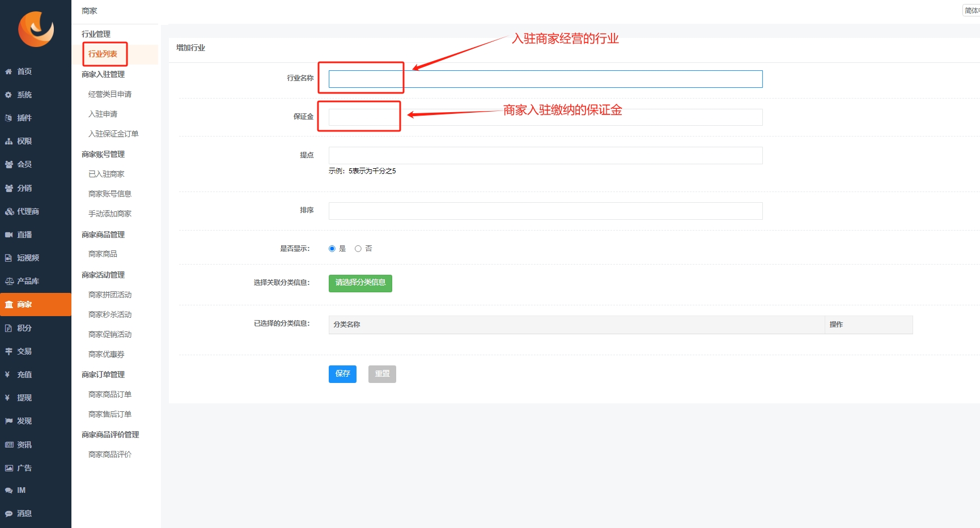
Task: Click the blue 保存 button
Action: tap(342, 374)
